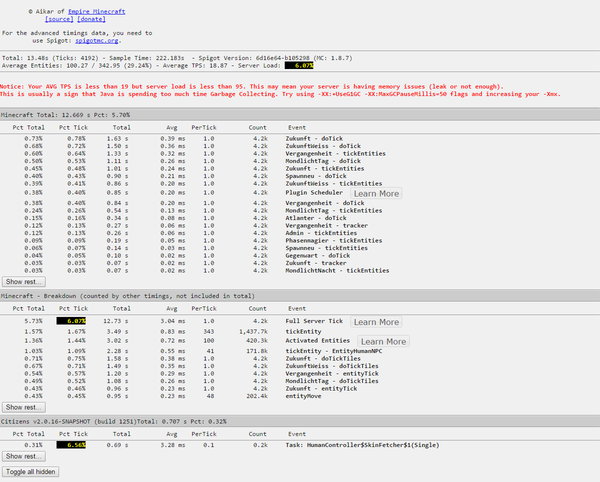Select 'MondlichtTag - doTick' event
The image size is (600, 482).
point(323,161)
